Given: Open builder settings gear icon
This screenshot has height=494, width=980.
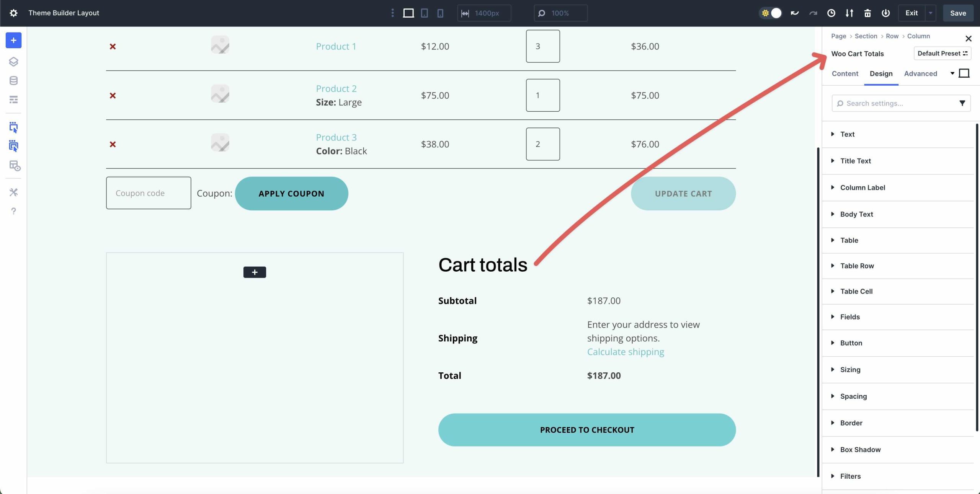Looking at the screenshot, I should pyautogui.click(x=13, y=13).
